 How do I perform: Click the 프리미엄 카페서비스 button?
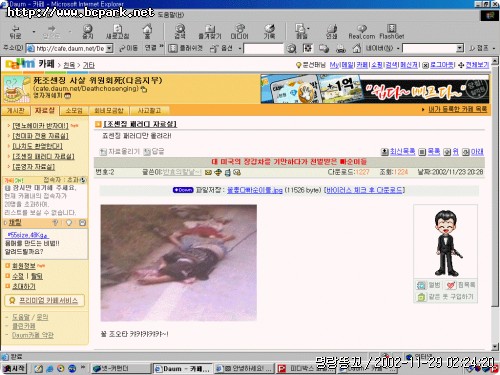[45, 300]
